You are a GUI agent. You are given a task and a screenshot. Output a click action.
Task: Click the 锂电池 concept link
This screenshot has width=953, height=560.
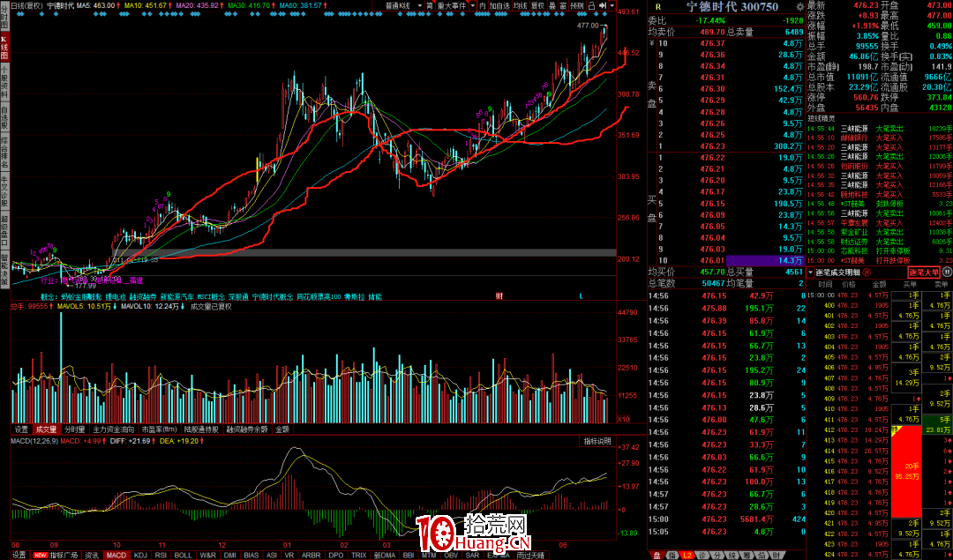(x=116, y=297)
